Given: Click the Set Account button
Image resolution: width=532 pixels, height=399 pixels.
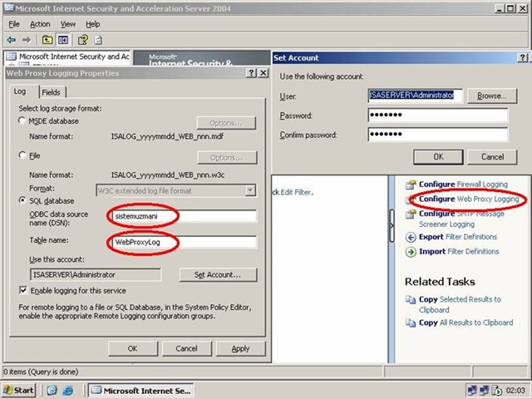Looking at the screenshot, I should coord(218,275).
